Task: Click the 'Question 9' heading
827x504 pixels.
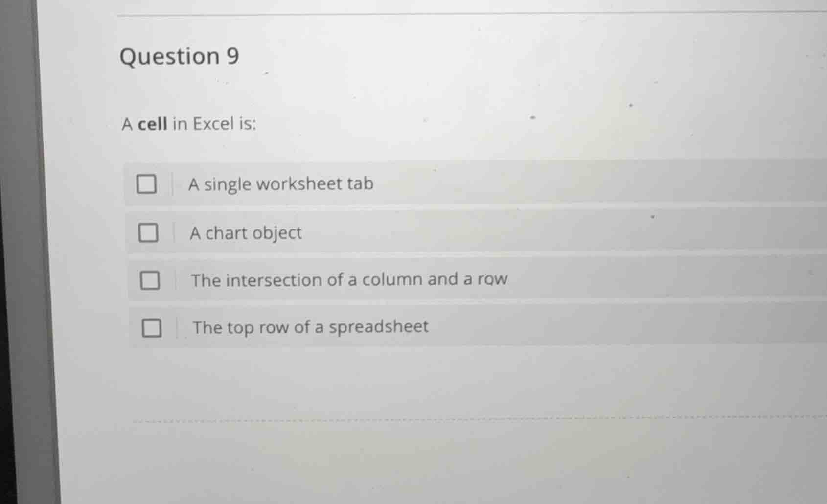Action: point(180,56)
